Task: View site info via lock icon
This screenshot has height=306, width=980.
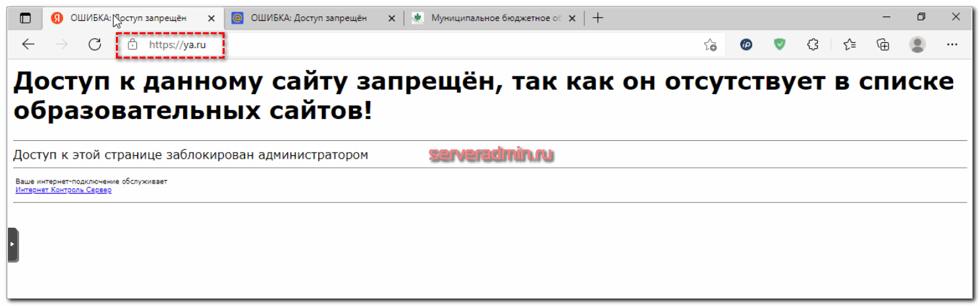Action: click(x=132, y=45)
